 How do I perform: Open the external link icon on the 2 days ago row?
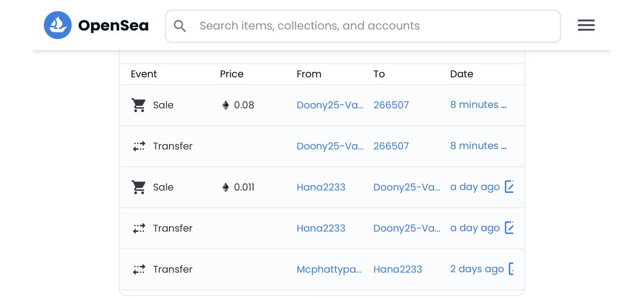pos(511,269)
